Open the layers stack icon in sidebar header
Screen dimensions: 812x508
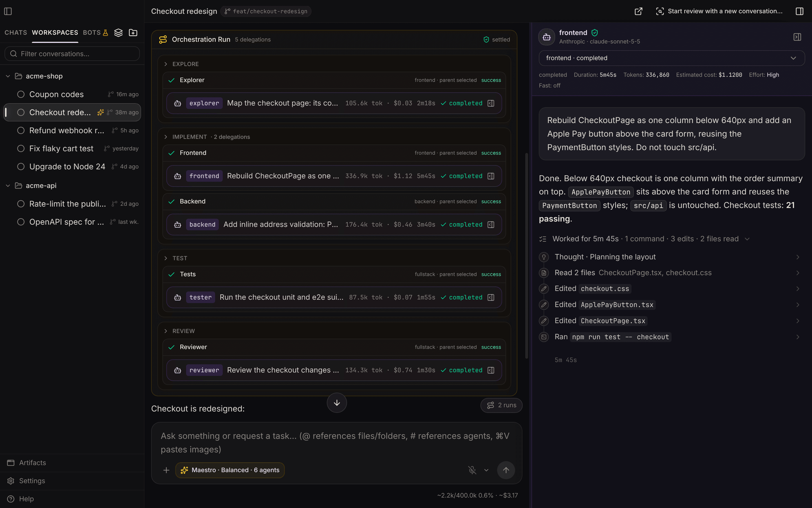118,32
